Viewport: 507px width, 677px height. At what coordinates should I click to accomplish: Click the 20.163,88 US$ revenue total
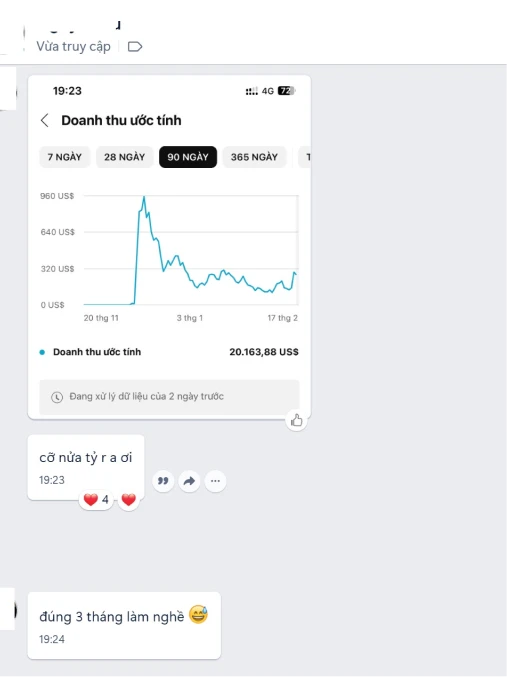click(264, 352)
